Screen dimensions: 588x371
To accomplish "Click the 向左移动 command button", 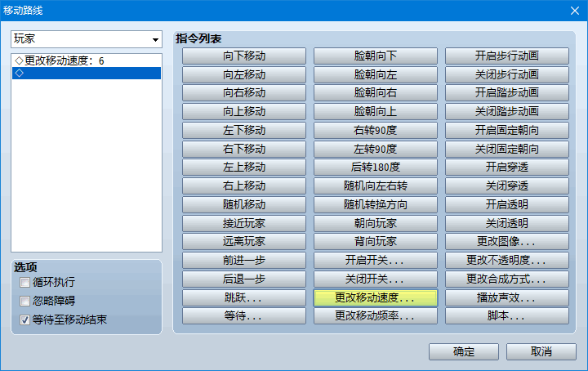I will (x=244, y=74).
